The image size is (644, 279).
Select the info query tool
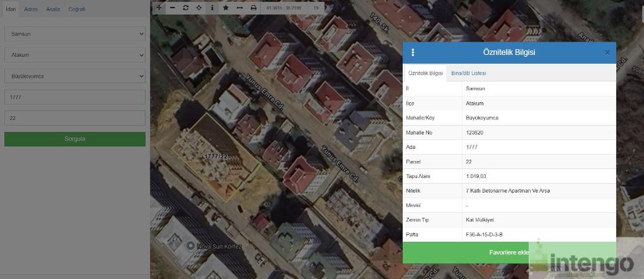[212, 8]
